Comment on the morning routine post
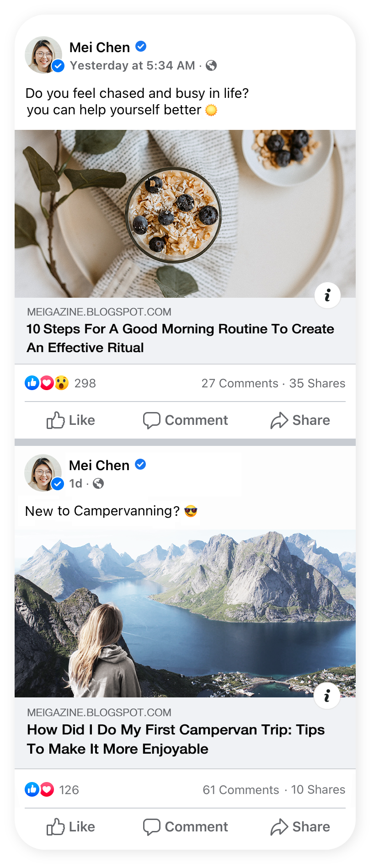This screenshot has height=868, width=374. (185, 420)
